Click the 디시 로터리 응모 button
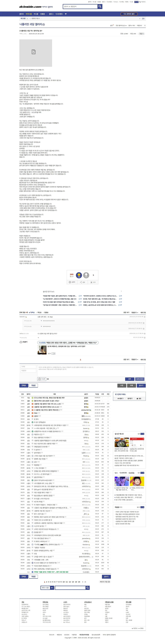 pos(129,14)
